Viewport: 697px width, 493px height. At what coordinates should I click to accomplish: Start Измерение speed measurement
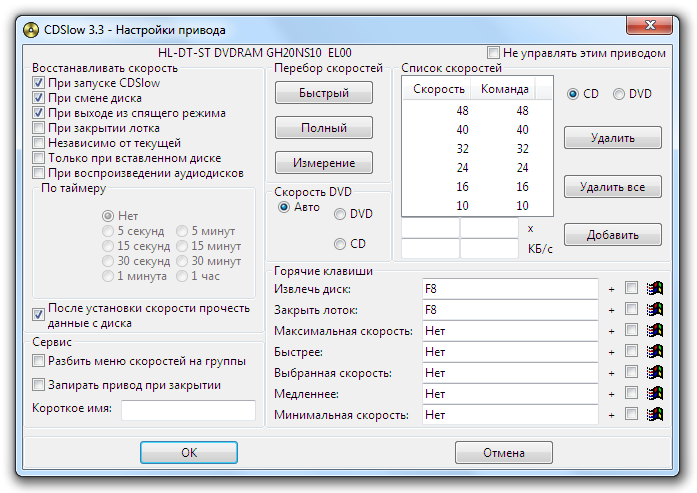(x=324, y=163)
